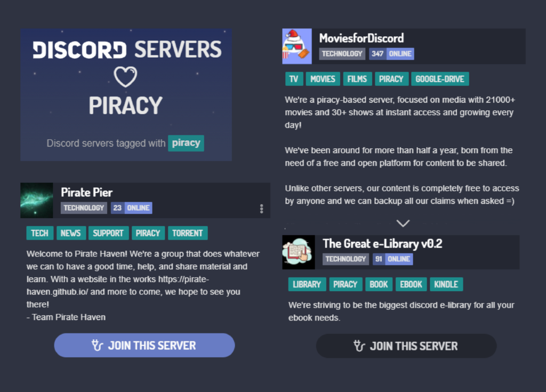Click "We've been around for more" paragraph
The height and width of the screenshot is (392, 546).
tap(399, 157)
